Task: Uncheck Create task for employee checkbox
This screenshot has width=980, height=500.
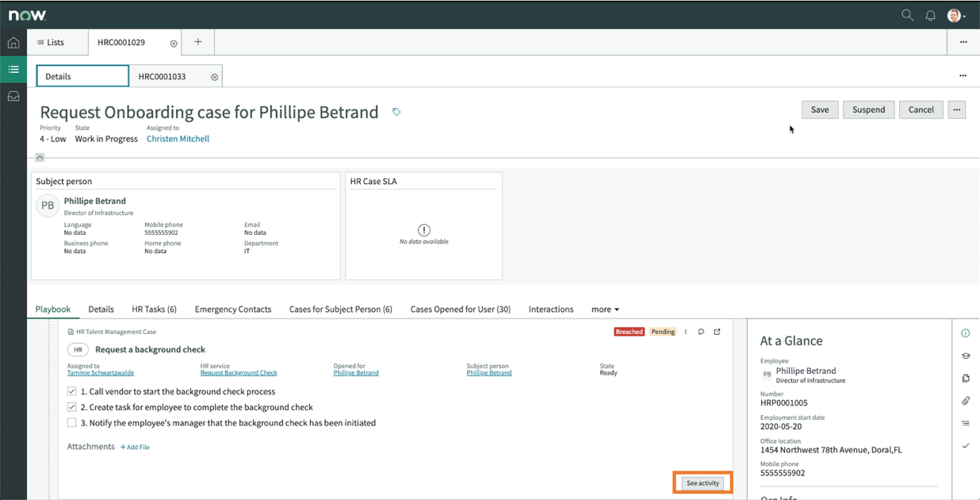Action: [72, 407]
